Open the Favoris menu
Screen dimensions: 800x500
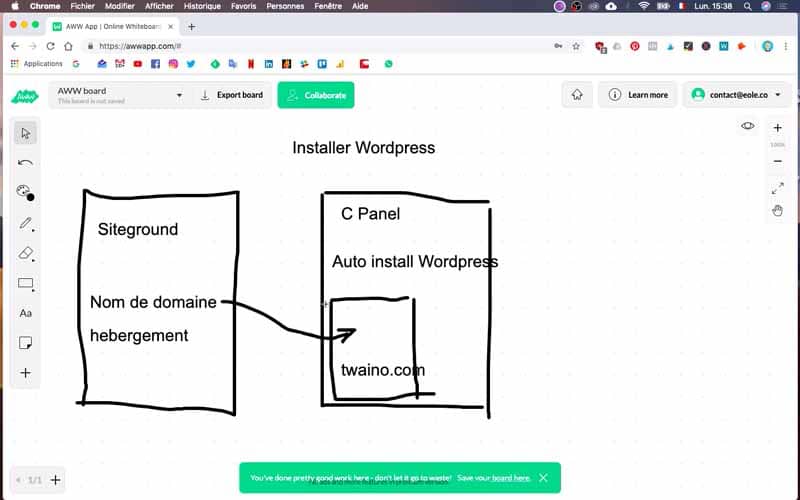click(x=243, y=6)
